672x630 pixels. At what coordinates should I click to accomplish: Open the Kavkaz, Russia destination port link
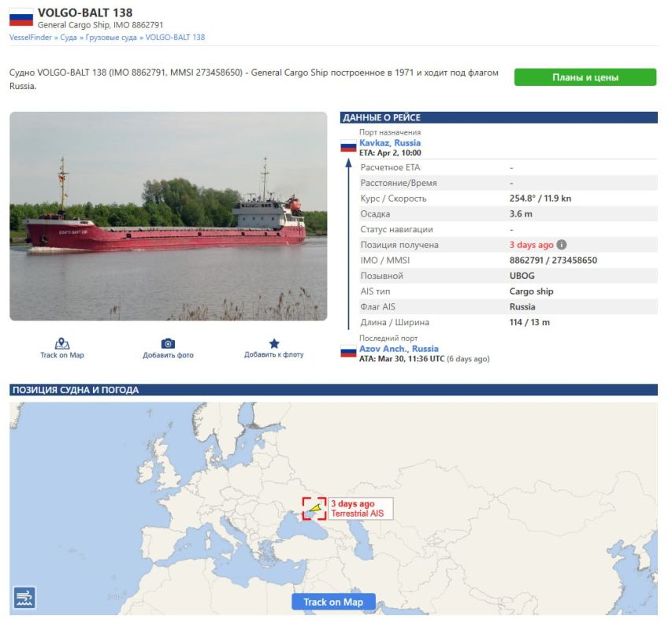390,143
